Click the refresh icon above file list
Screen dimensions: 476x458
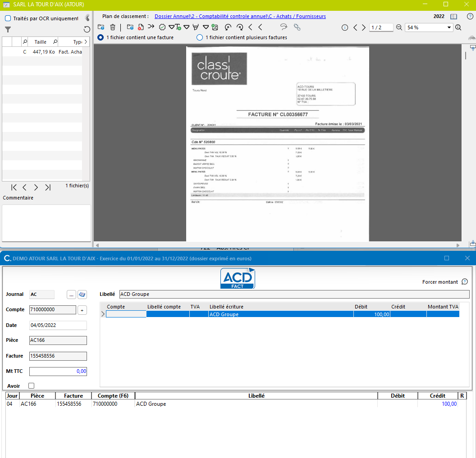point(87,30)
